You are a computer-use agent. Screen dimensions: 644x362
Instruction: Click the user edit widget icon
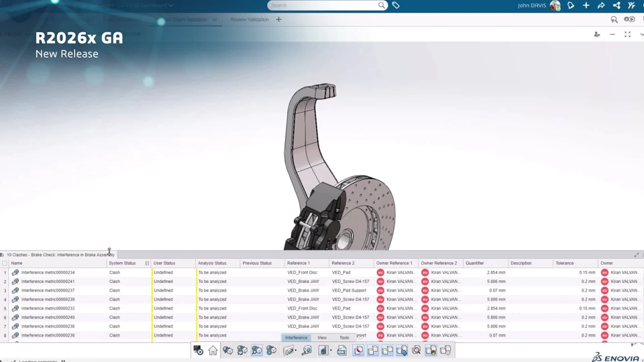pyautogui.click(x=597, y=34)
